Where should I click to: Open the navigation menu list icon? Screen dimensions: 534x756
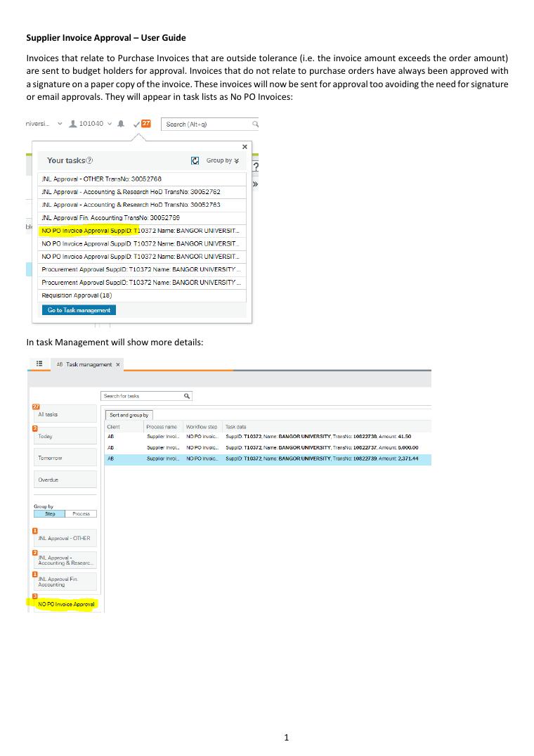click(39, 364)
